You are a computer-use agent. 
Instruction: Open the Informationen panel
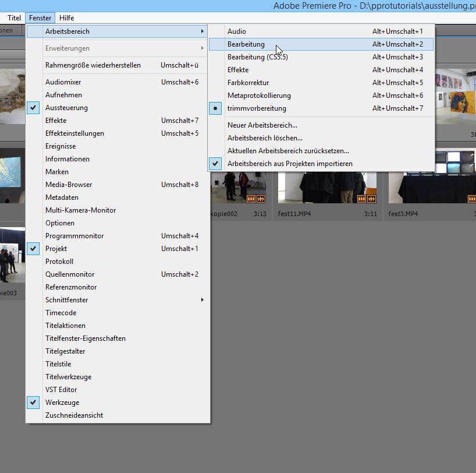click(117, 159)
